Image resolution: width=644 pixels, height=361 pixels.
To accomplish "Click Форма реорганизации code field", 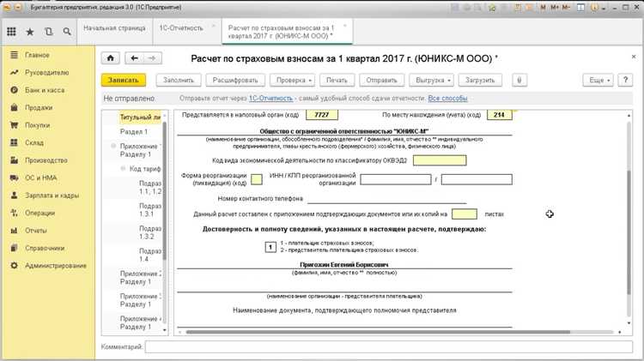I will click(257, 179).
